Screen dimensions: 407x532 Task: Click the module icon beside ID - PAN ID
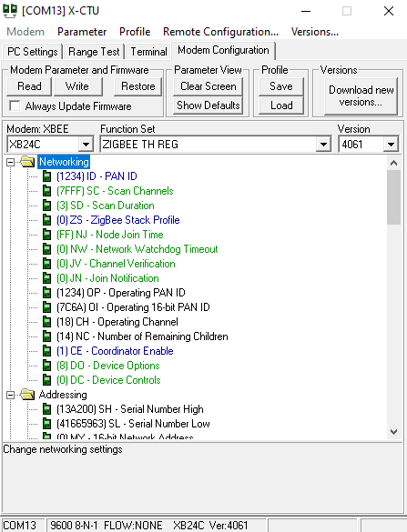(x=46, y=176)
